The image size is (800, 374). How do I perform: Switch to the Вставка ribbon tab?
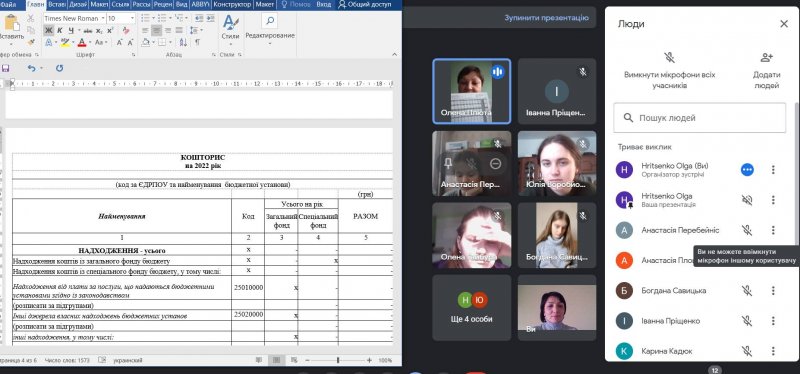[x=57, y=5]
